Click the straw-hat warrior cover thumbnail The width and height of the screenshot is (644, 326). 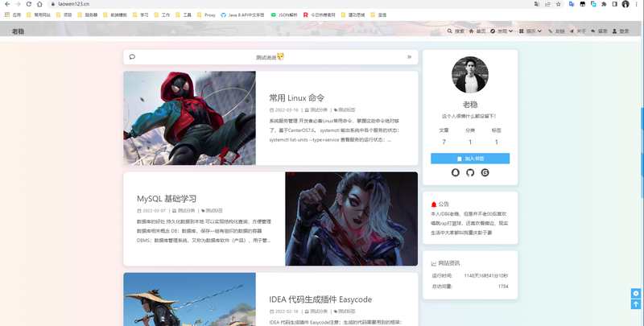[189, 299]
